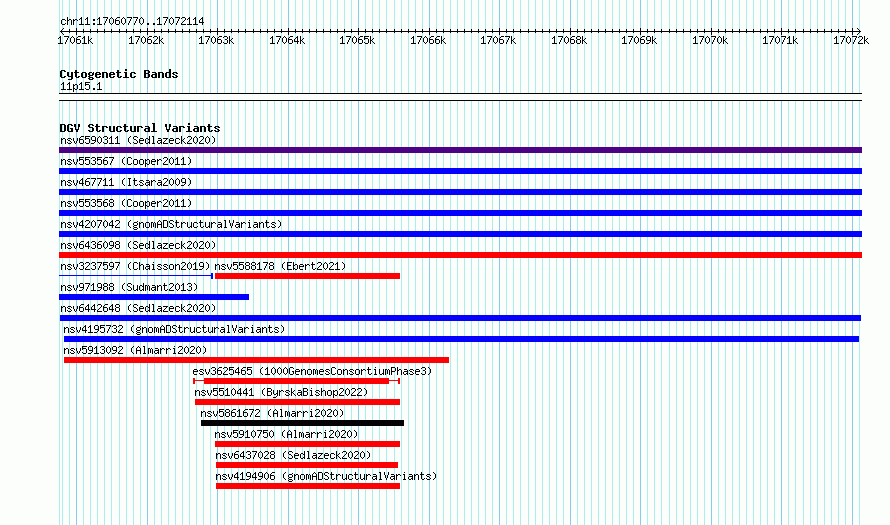890x525 pixels.
Task: Select the red nsv6437028 variant bar
Action: (x=307, y=465)
